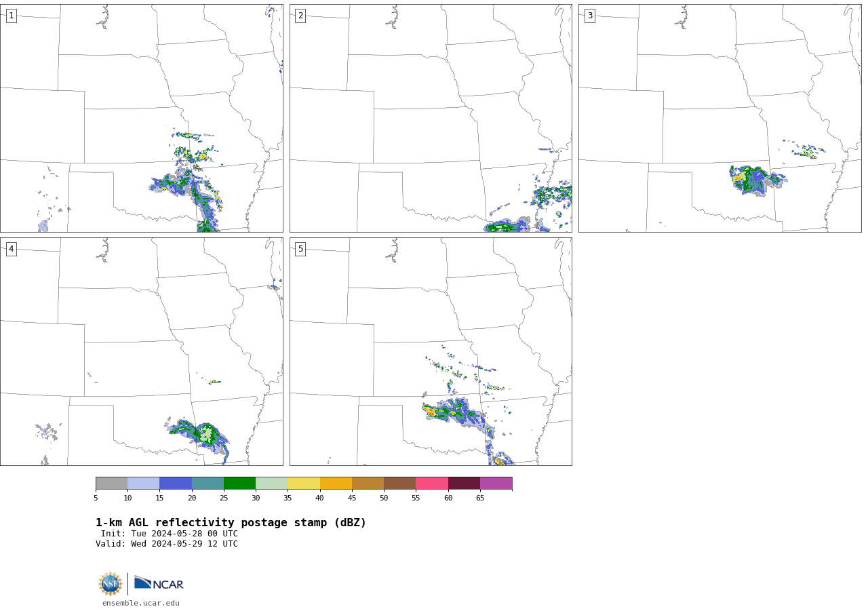
Task: Click the yellow 35-40 dBZ swatch
Action: [304, 483]
